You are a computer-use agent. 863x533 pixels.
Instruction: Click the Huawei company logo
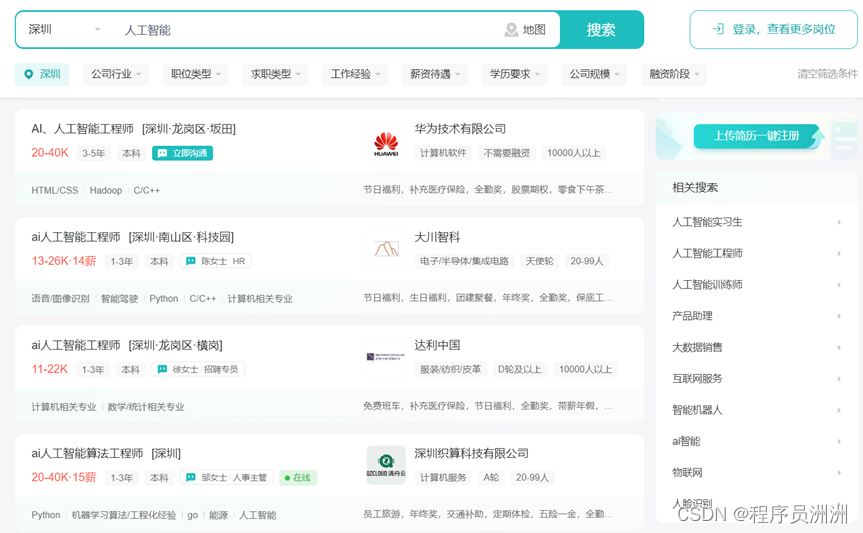click(x=386, y=144)
